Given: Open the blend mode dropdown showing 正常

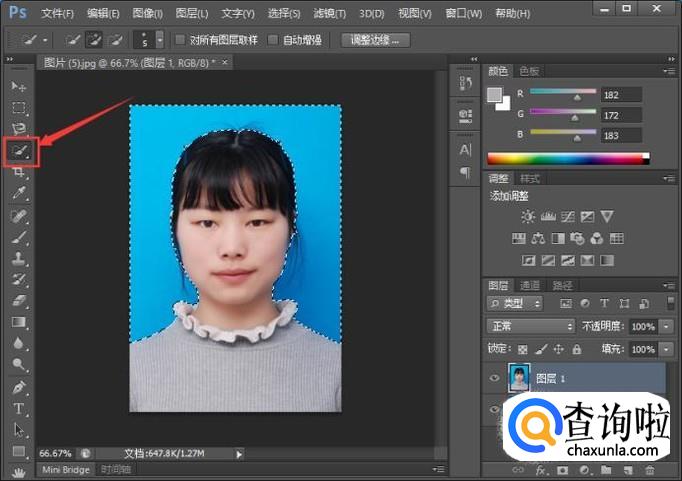Looking at the screenshot, I should 529,326.
